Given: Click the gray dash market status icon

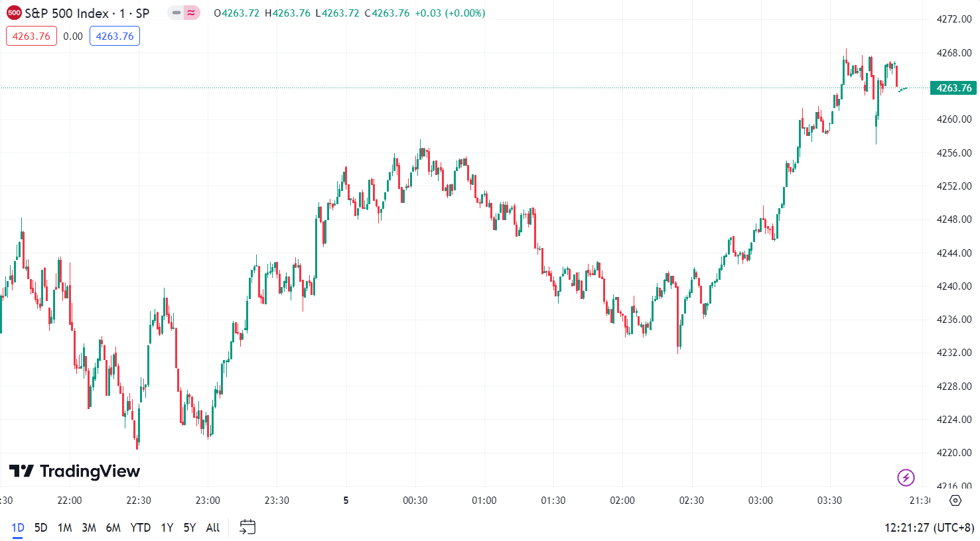Looking at the screenshot, I should click(x=176, y=13).
